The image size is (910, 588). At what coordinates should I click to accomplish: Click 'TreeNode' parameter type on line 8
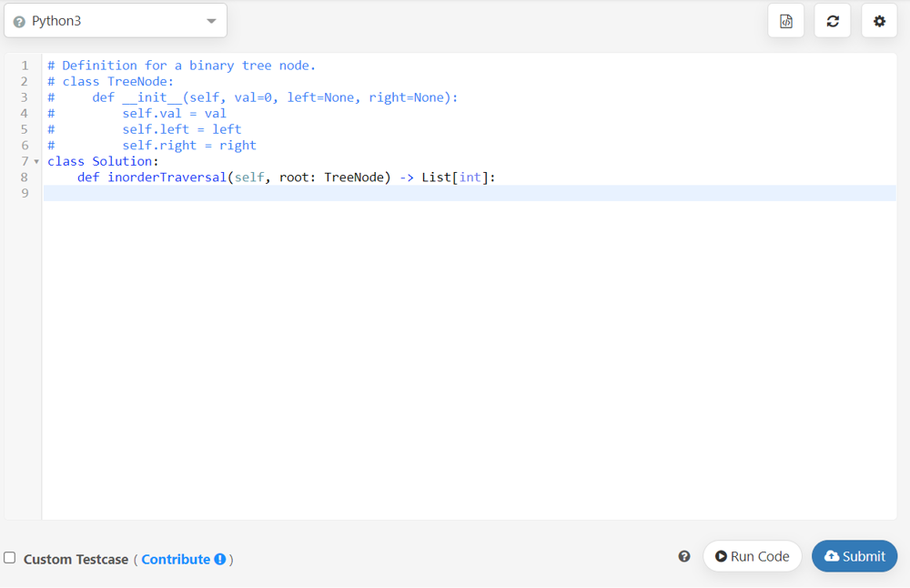(x=354, y=177)
